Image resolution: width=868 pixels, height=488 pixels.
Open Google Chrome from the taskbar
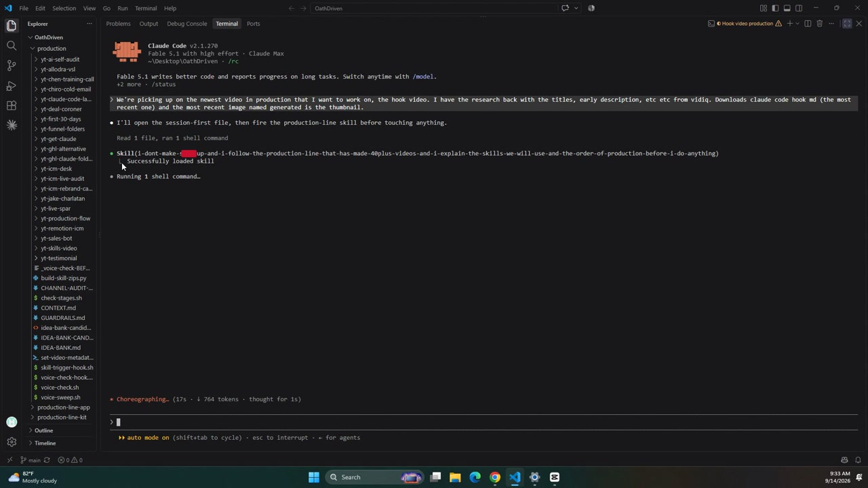coord(495,477)
